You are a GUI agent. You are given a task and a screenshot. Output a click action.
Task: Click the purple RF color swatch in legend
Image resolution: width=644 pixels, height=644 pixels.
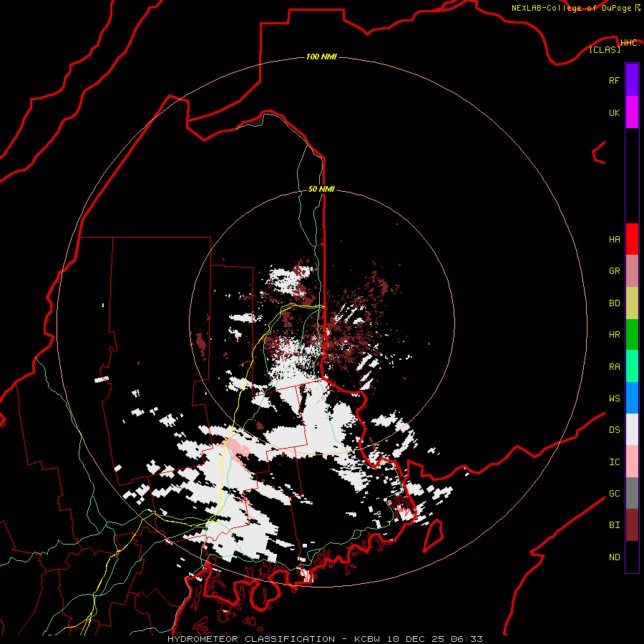click(x=632, y=80)
